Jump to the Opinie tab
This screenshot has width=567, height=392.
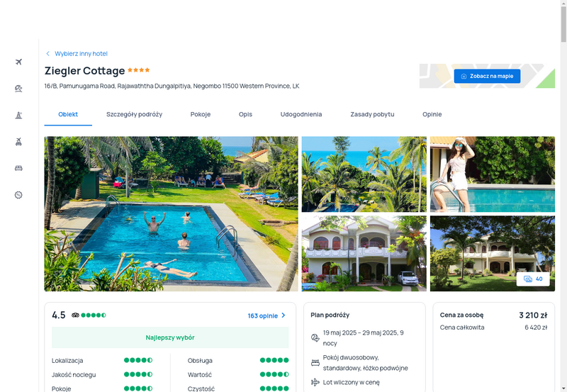pos(432,114)
